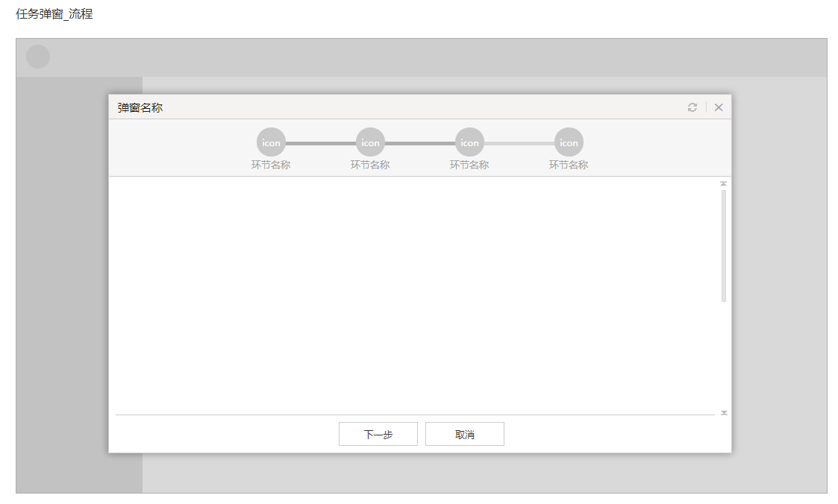Click the 下一步 button
Viewport: 838px width, 504px height.
(378, 434)
